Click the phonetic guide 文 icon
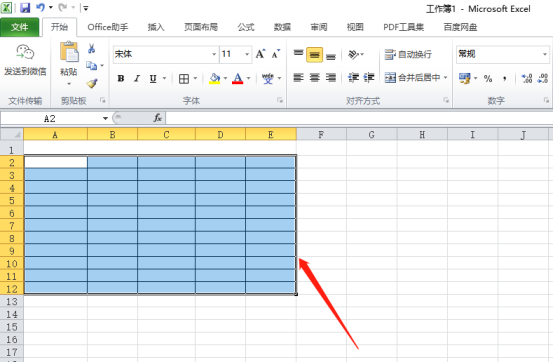 coord(267,78)
